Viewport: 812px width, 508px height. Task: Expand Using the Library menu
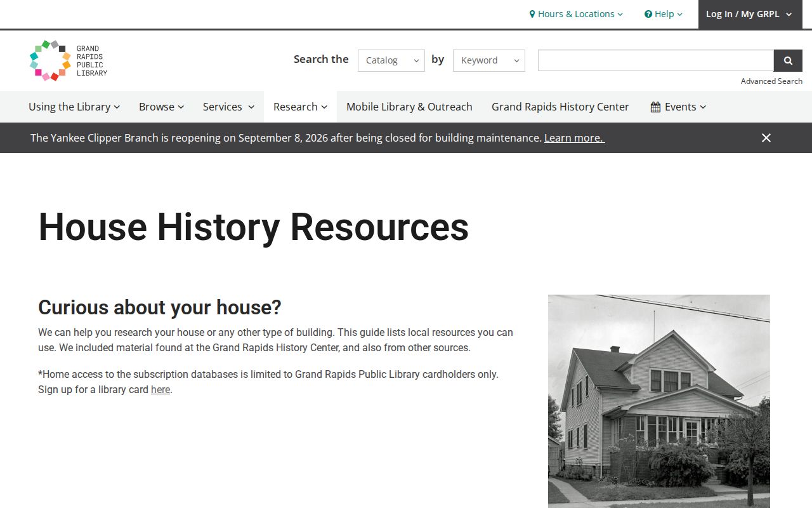click(74, 107)
